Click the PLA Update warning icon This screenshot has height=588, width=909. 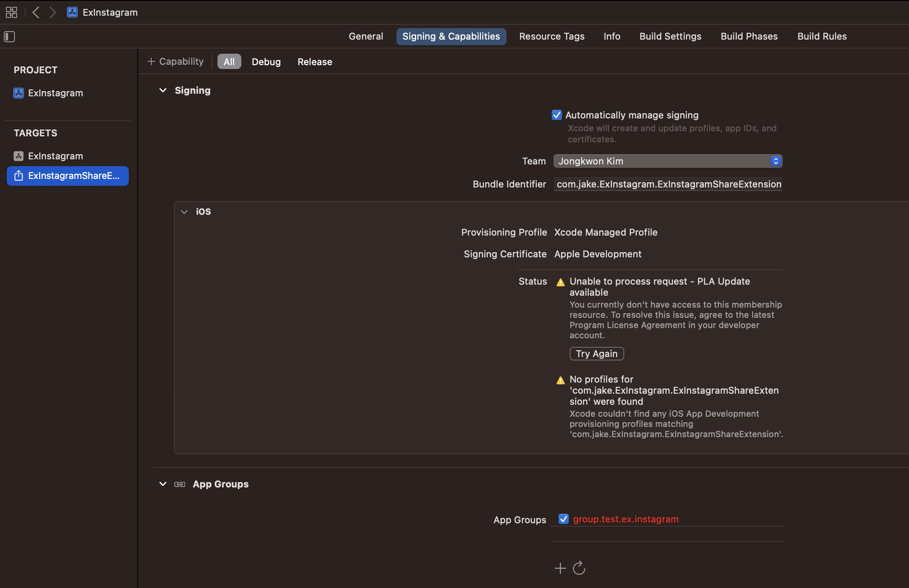point(561,282)
